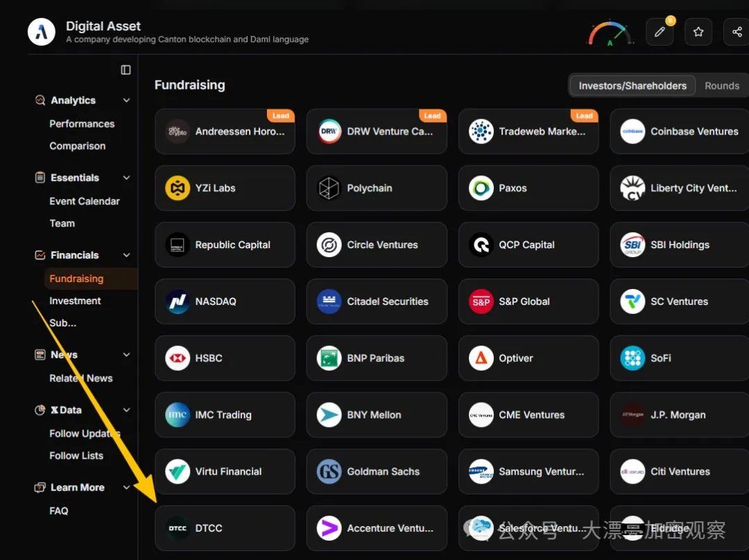Click the rating gauge icon
749x560 pixels.
pos(610,33)
